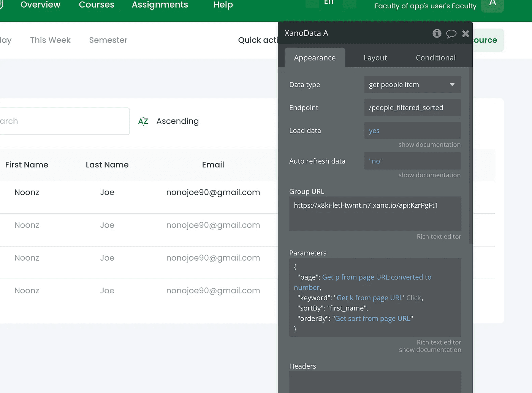Click the Last Name column header
Viewport: 532px width, 393px height.
click(x=107, y=165)
